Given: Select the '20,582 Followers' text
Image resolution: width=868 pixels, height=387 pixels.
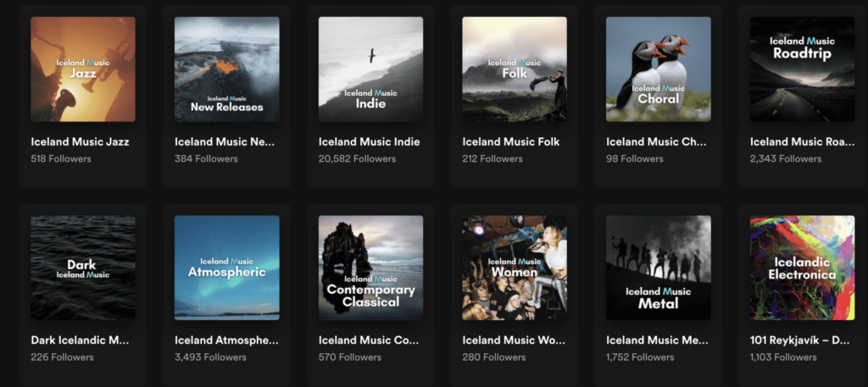Looking at the screenshot, I should pos(357,159).
